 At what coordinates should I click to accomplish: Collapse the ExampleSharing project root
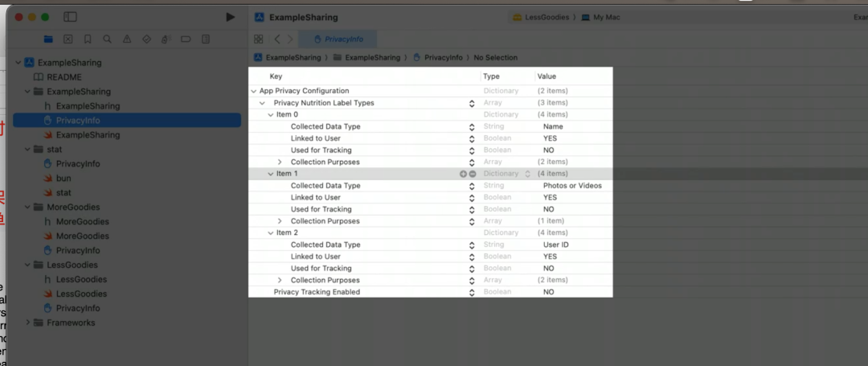click(18, 63)
